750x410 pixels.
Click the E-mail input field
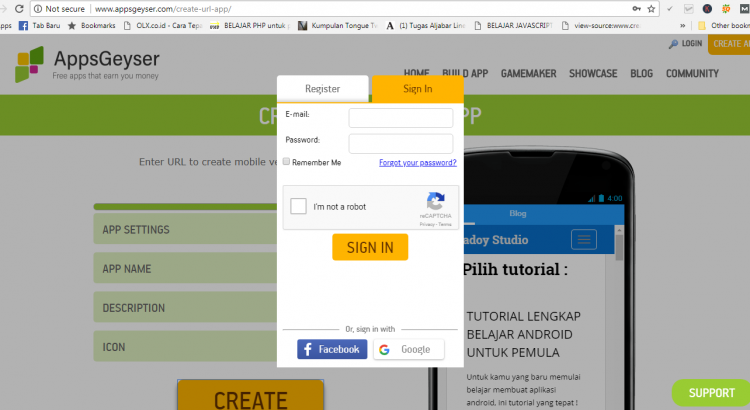tap(400, 118)
